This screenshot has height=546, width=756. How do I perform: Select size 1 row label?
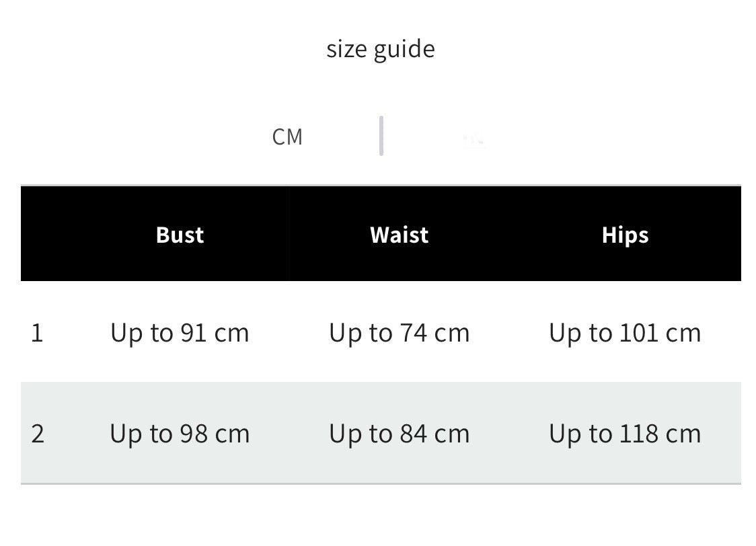[x=37, y=333]
